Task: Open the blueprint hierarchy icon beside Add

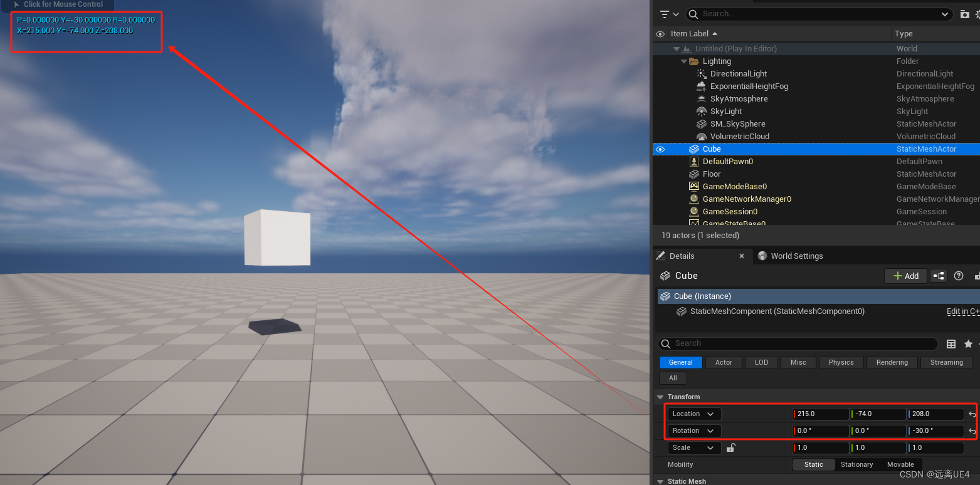Action: (x=939, y=276)
